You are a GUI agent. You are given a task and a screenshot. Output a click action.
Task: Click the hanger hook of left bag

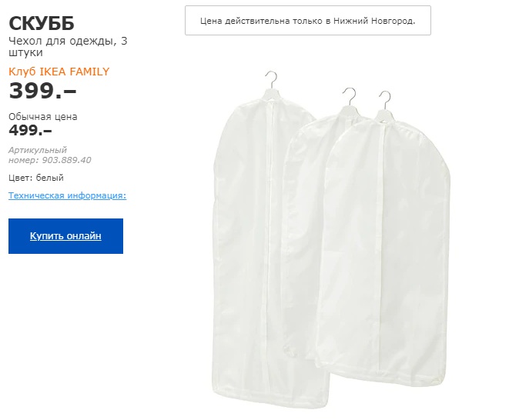pyautogui.click(x=271, y=79)
